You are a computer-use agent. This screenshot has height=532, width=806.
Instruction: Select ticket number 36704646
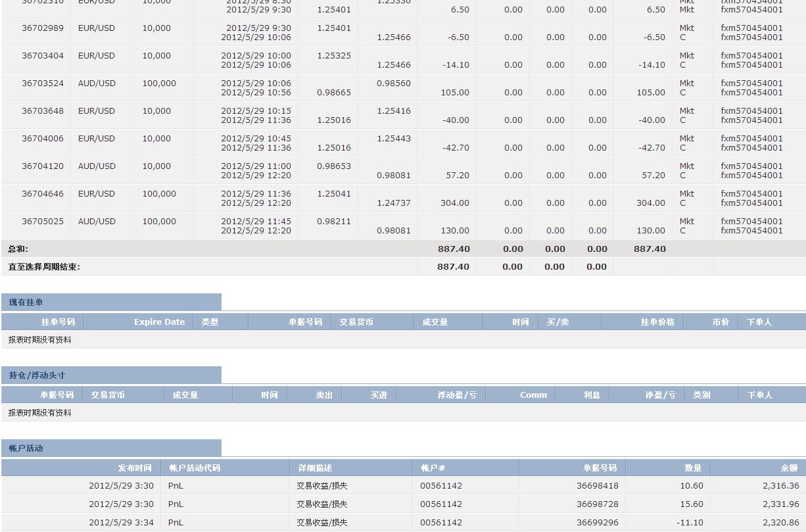pos(43,194)
